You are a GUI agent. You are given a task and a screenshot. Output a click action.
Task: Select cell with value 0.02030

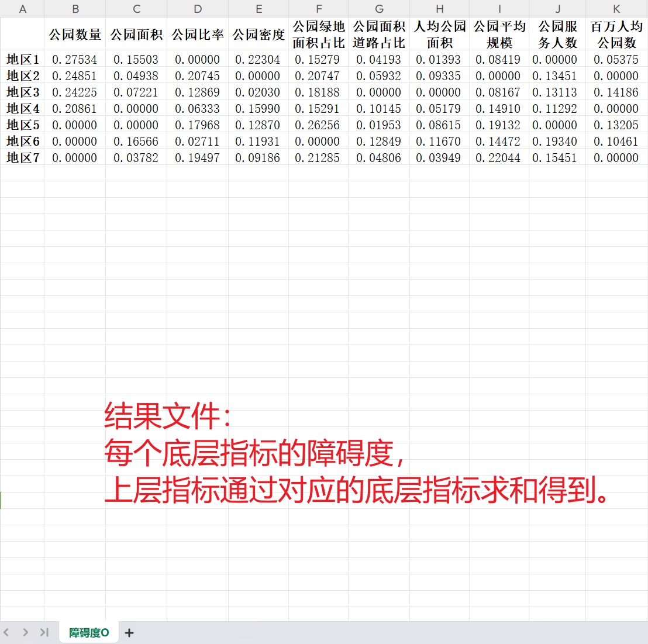tap(258, 92)
